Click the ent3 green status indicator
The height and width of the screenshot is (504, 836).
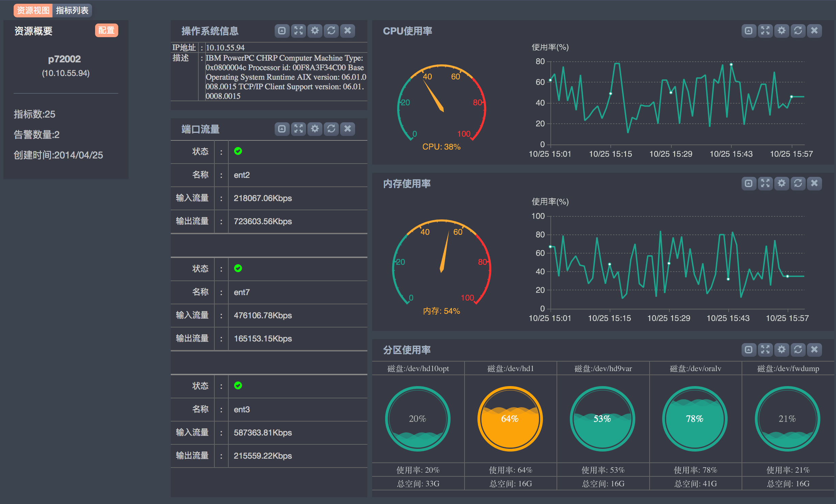click(238, 385)
